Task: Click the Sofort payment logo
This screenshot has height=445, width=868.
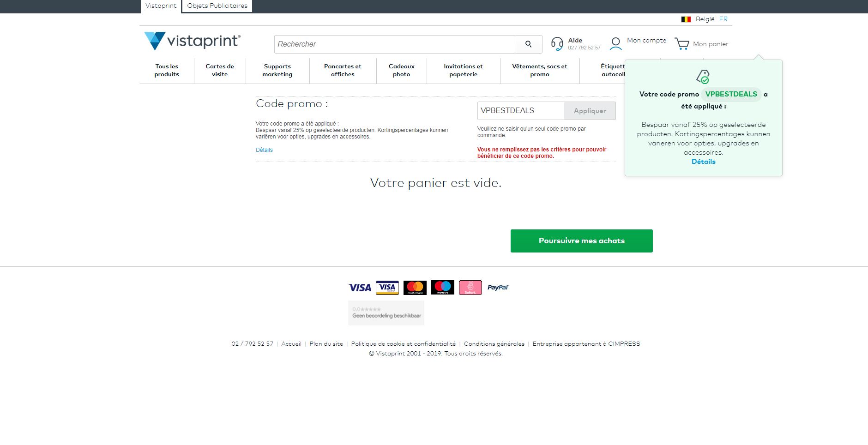Action: [x=470, y=288]
